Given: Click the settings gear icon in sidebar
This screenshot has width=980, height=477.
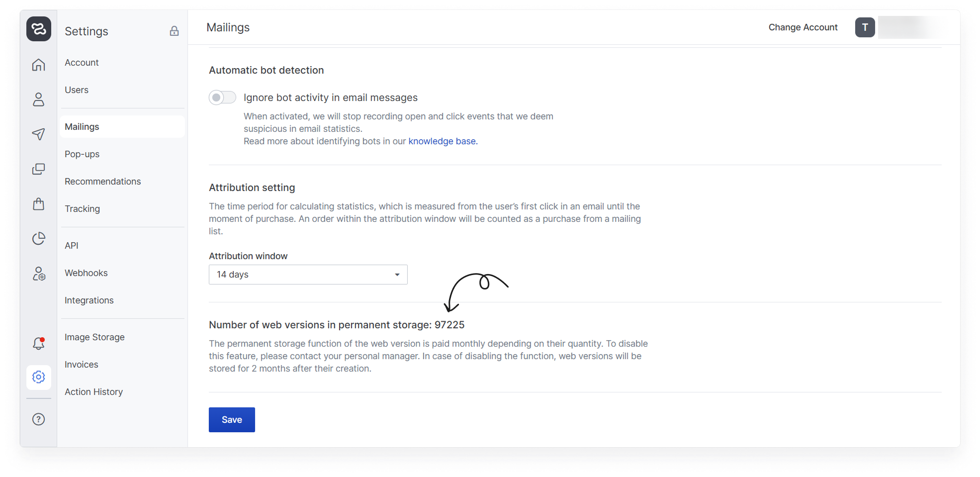Looking at the screenshot, I should pos(38,377).
